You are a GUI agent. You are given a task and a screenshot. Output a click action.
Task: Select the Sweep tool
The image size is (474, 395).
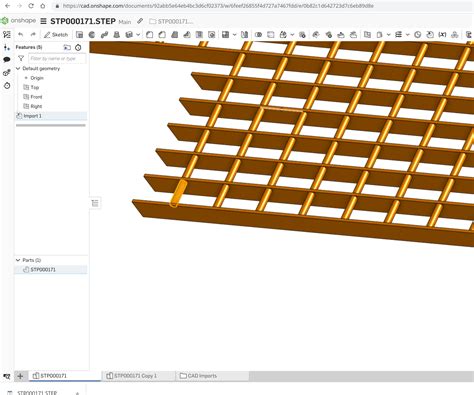(x=104, y=35)
